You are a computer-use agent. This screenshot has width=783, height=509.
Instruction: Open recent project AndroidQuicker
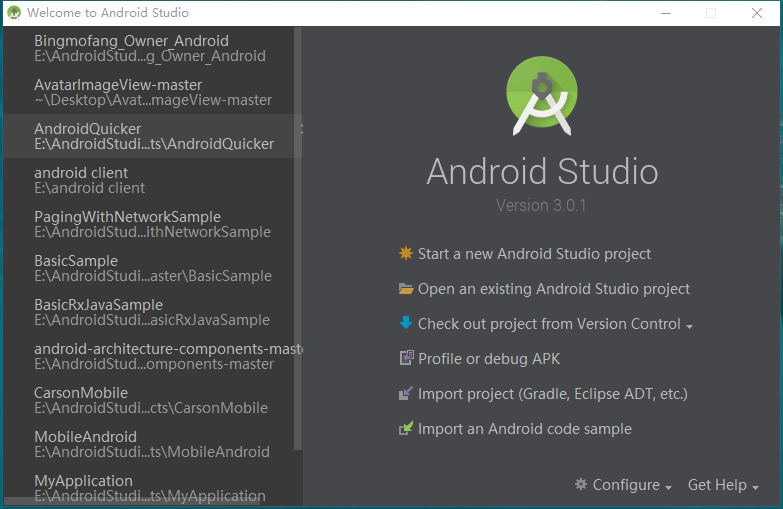148,136
